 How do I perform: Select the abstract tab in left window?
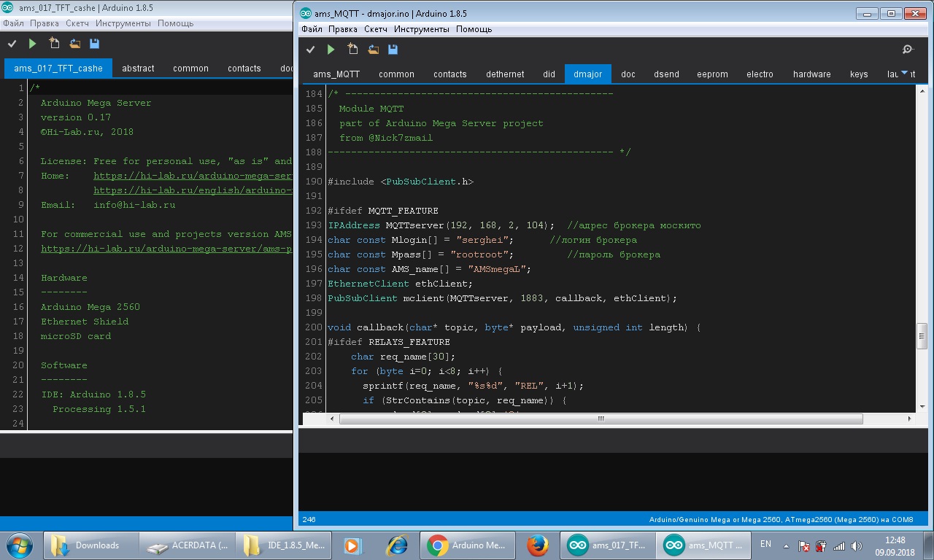[x=138, y=69]
